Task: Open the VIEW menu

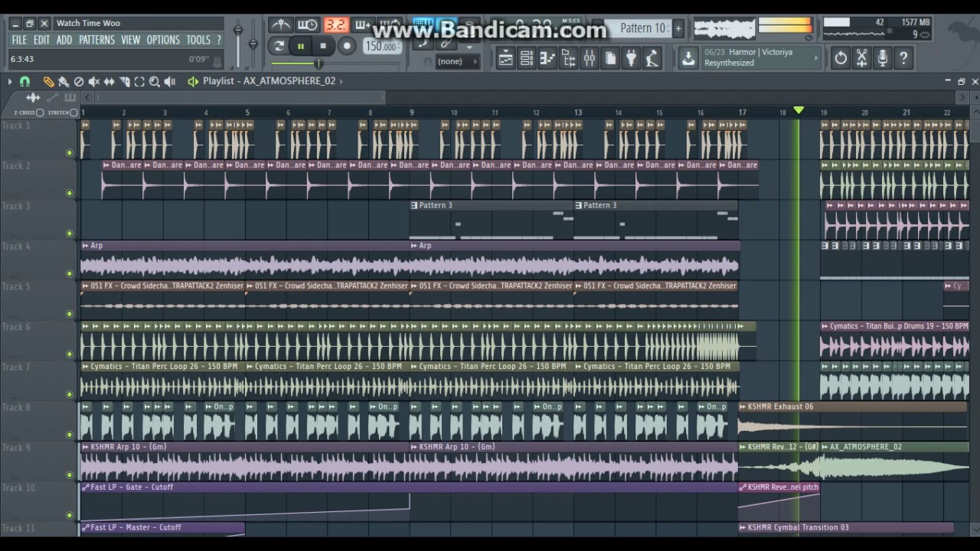Action: [x=130, y=40]
